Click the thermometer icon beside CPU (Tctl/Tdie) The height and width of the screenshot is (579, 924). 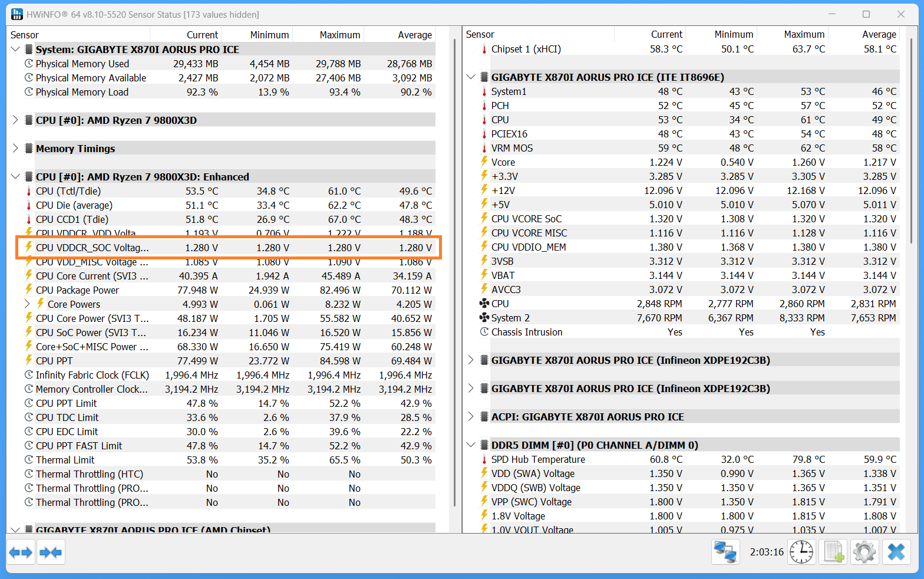coord(28,191)
